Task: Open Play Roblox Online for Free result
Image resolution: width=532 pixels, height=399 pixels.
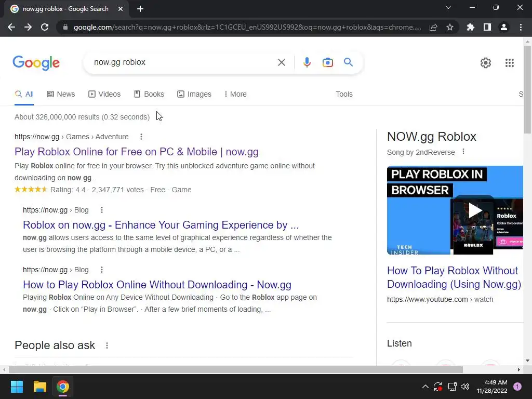Action: [137, 152]
